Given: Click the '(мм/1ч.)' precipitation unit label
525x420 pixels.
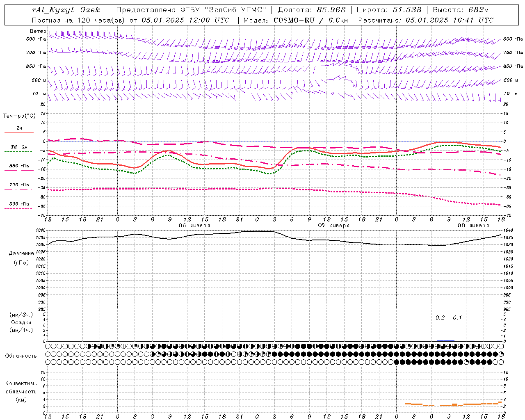Looking at the screenshot, I should [x=21, y=330].
